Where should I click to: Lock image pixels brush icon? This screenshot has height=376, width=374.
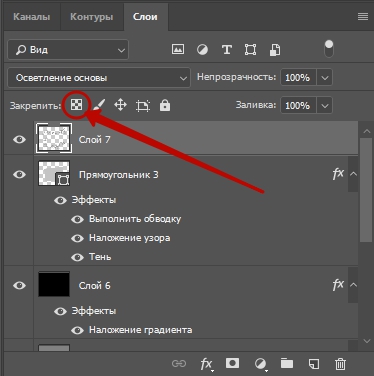[98, 105]
